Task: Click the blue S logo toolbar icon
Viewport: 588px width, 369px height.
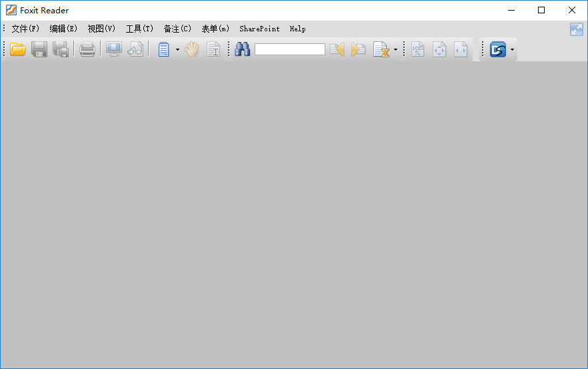Action: (x=498, y=49)
